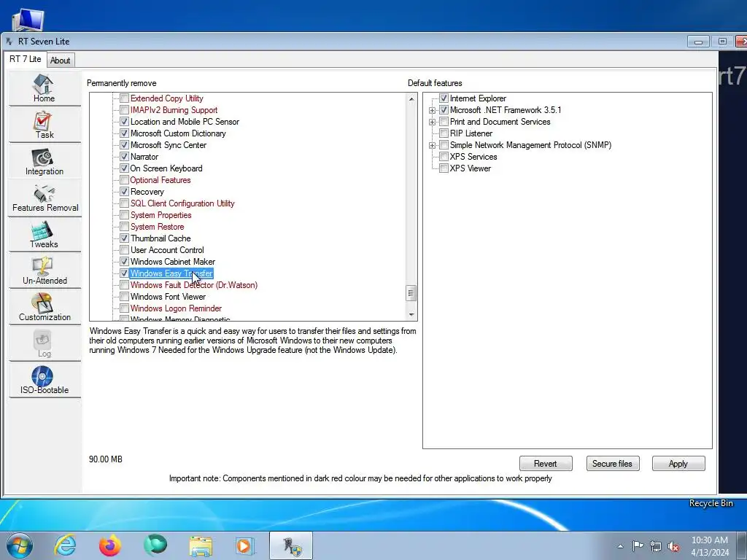The width and height of the screenshot is (747, 560).
Task: Open the green globe browser taskbar icon
Action: tap(155, 545)
